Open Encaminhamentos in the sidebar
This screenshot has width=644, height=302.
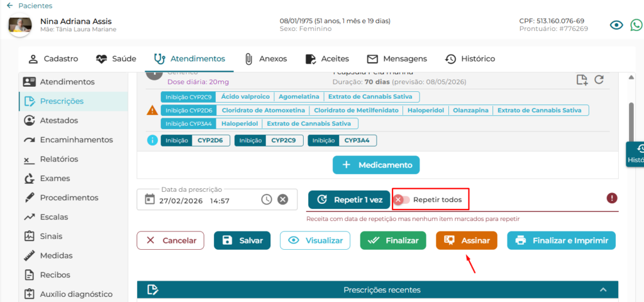pos(74,140)
